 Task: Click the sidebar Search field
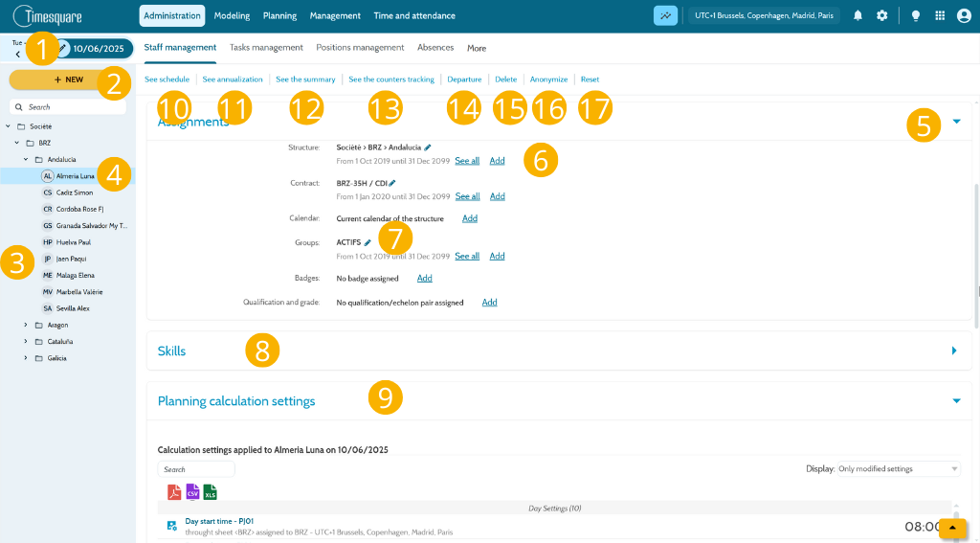[68, 107]
